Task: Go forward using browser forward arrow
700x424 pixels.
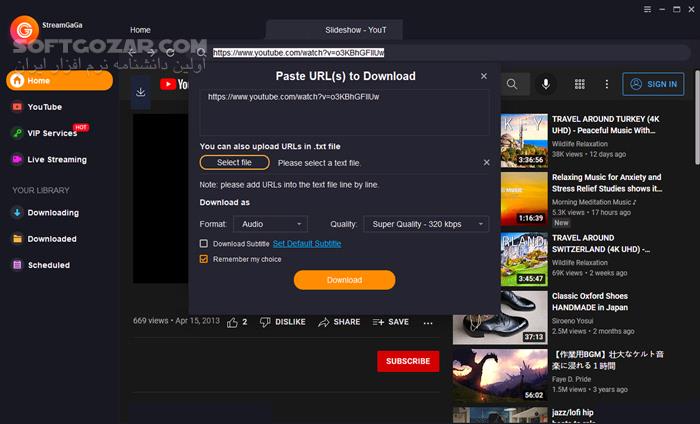Action: click(x=151, y=53)
